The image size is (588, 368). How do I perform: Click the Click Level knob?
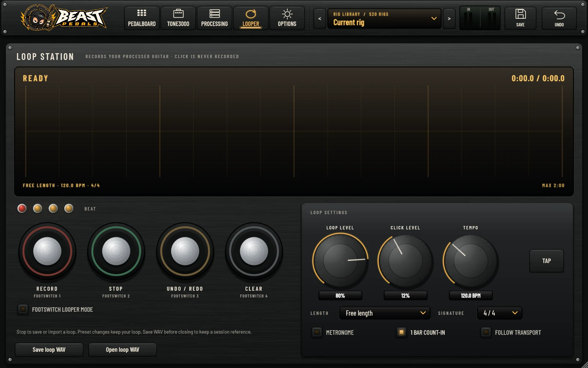tap(405, 261)
